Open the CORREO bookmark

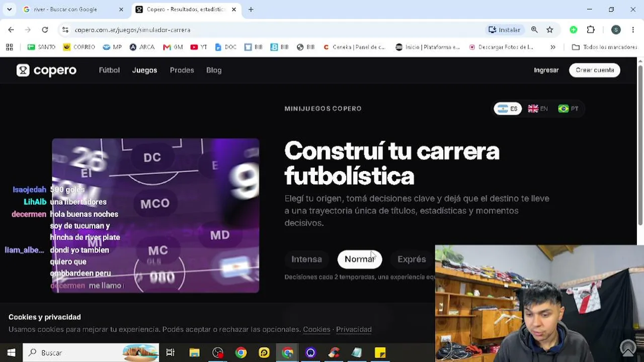(x=79, y=47)
